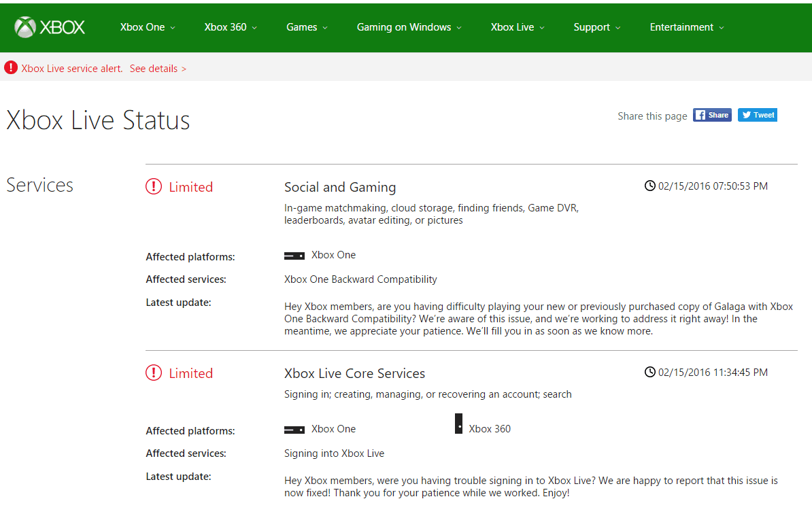Open the Xbox Live menu
This screenshot has height=516, width=812.
518,27
